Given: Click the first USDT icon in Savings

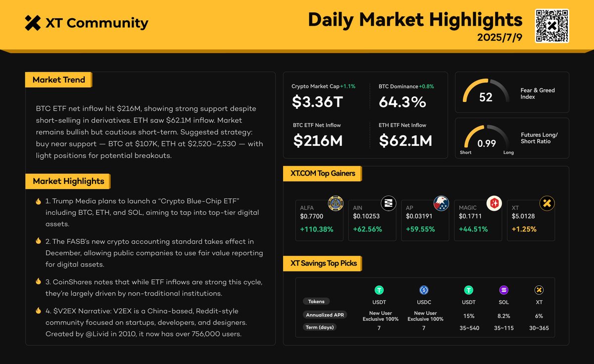Looking at the screenshot, I should pyautogui.click(x=379, y=290).
